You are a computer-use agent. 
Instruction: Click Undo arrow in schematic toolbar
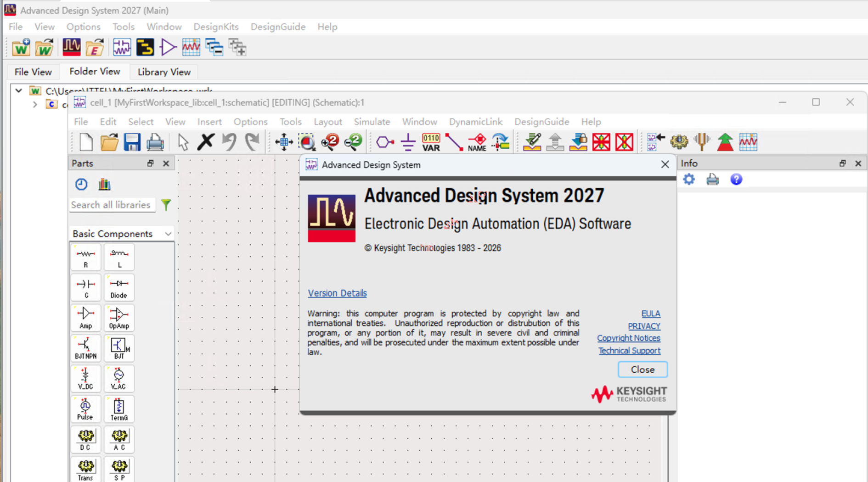pos(229,142)
